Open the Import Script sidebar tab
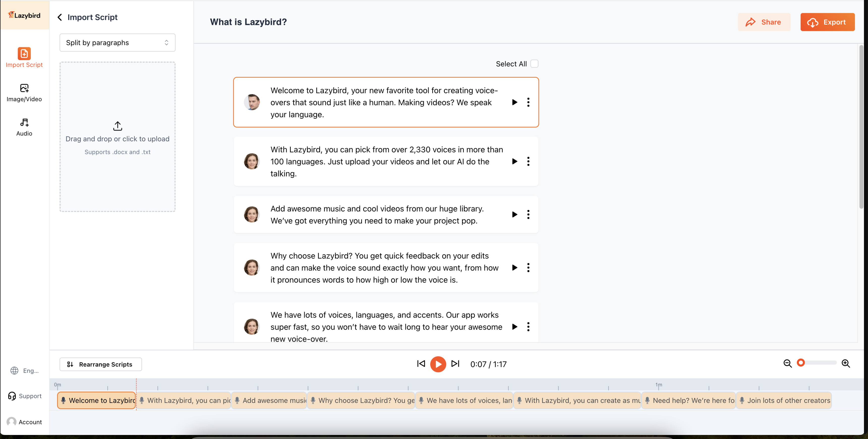This screenshot has height=439, width=868. (24, 58)
